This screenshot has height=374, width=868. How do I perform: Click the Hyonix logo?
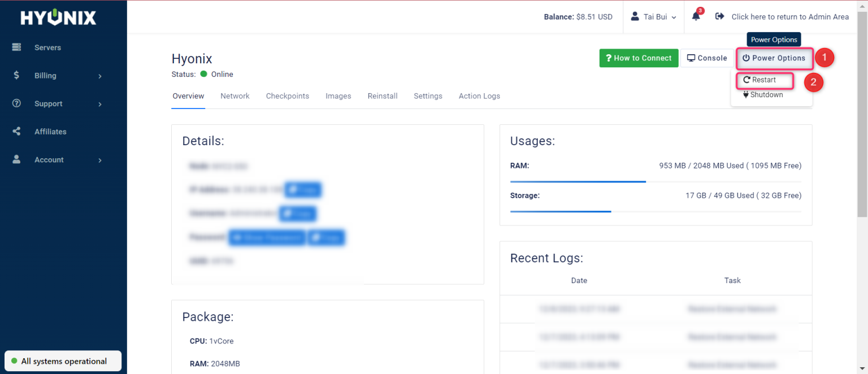(x=58, y=18)
